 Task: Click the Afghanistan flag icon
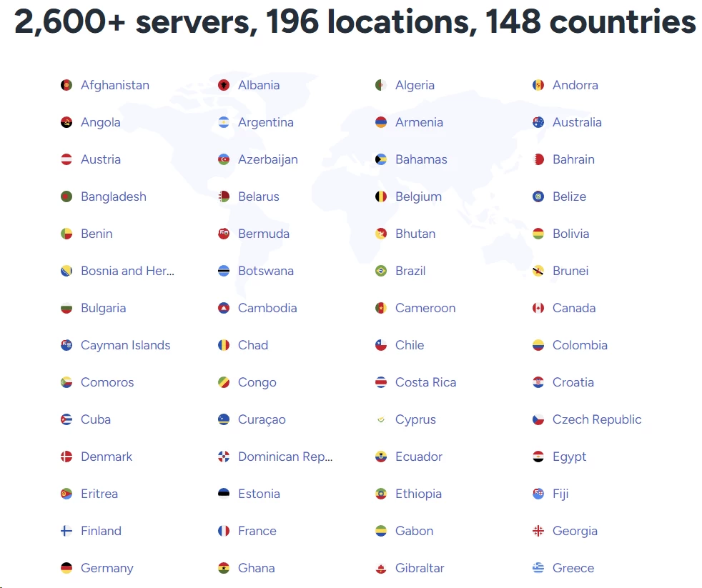point(66,85)
